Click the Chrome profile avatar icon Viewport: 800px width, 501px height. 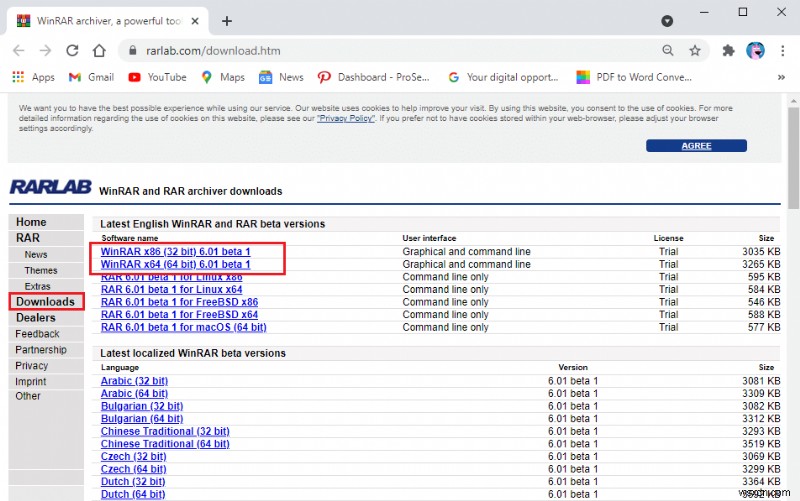point(756,50)
